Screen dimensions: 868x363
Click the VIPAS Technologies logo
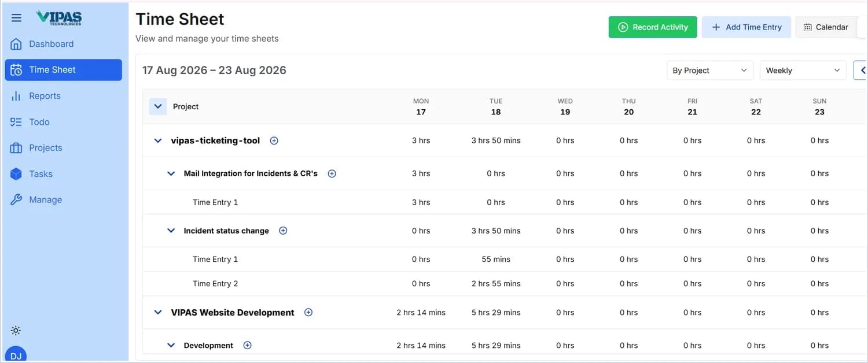pyautogui.click(x=59, y=17)
